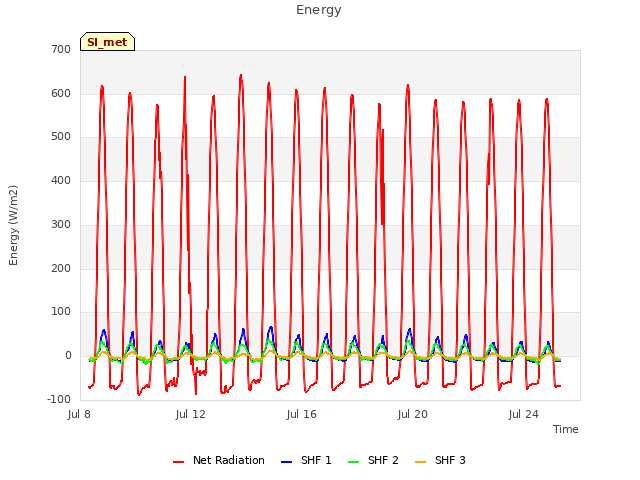The width and height of the screenshot is (640, 480).
Task: Toggle Net Radiation legend entry
Action: (x=219, y=460)
